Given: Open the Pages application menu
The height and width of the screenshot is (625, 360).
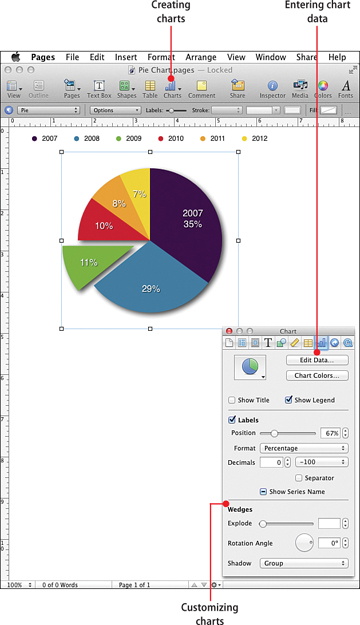Looking at the screenshot, I should [x=43, y=57].
